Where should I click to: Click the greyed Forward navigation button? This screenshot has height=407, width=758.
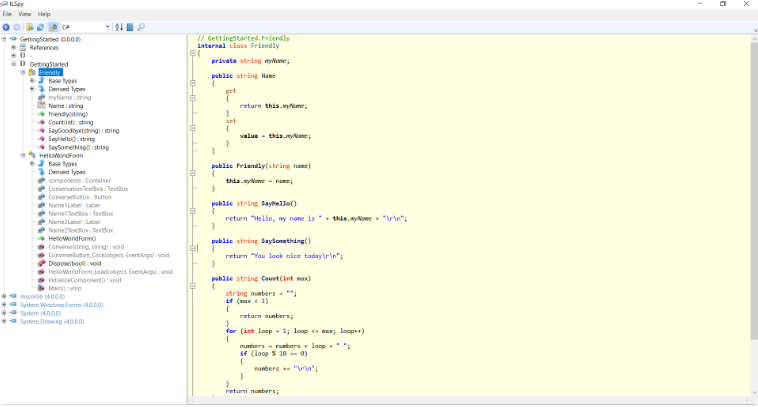pos(17,27)
